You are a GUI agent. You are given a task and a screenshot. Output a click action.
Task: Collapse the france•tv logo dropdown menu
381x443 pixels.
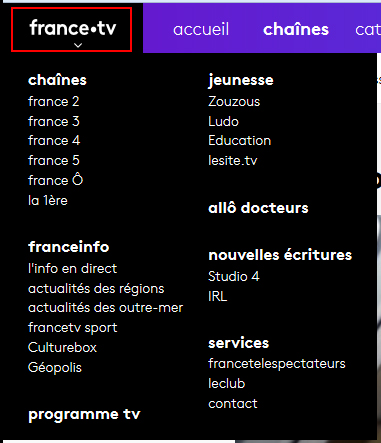72,30
